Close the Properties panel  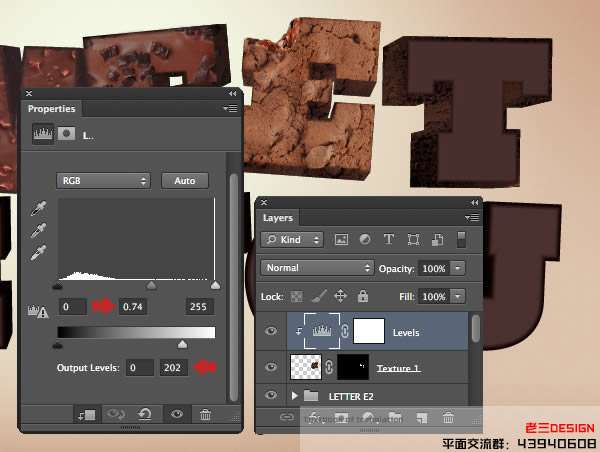click(x=29, y=93)
